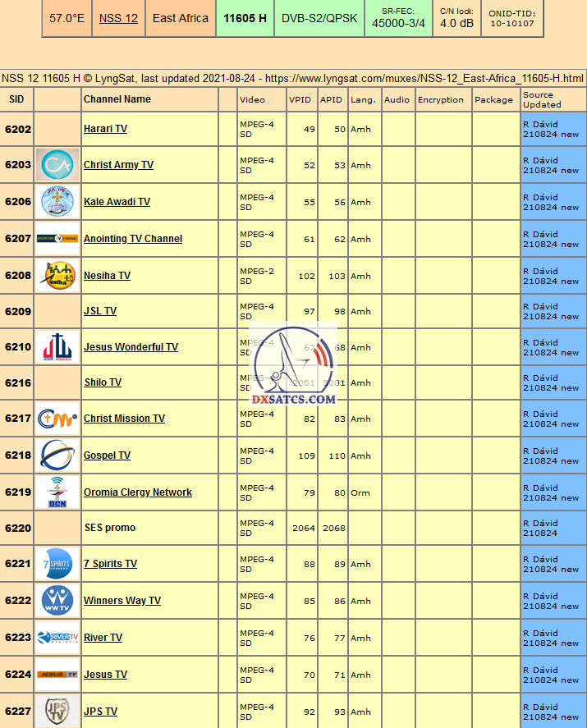This screenshot has height=728, width=587.
Task: Click the Winners Way TV logo
Action: click(x=57, y=600)
